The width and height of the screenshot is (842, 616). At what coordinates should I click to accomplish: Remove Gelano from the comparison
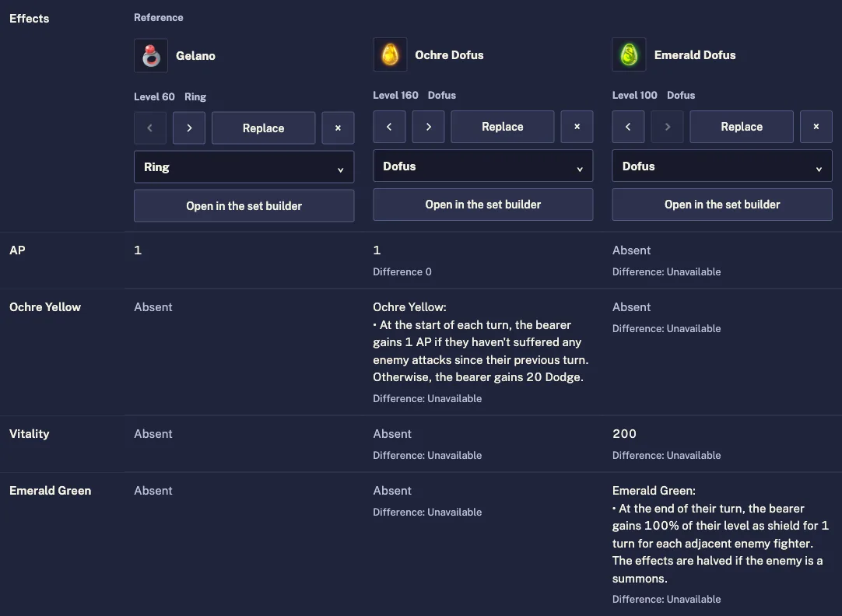click(338, 128)
